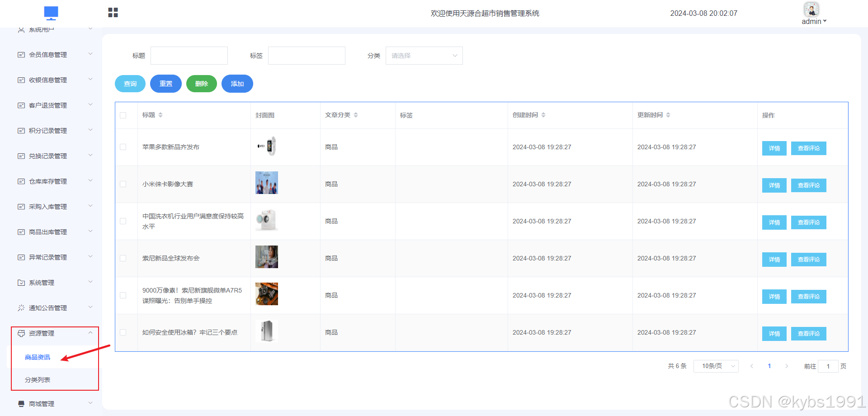Click 查看评论 for 索尼新品全球发布会
This screenshot has height=416, width=868.
click(809, 260)
